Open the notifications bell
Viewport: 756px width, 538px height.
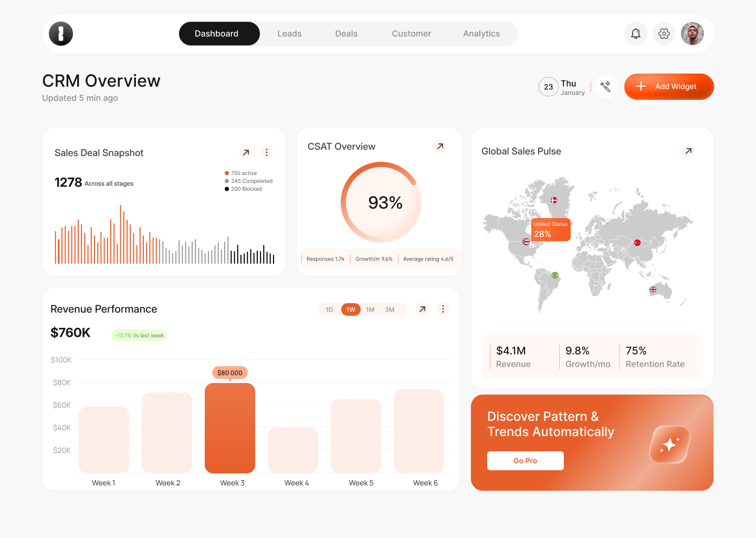point(636,34)
